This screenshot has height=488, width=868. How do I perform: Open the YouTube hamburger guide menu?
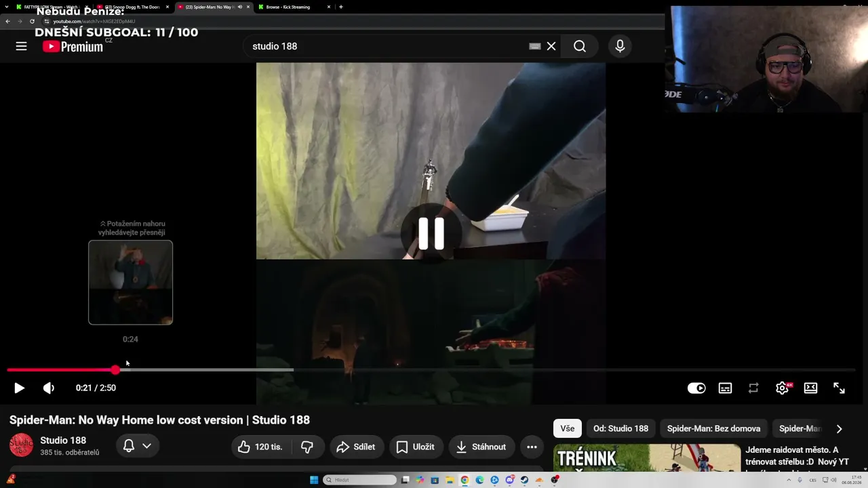(22, 46)
